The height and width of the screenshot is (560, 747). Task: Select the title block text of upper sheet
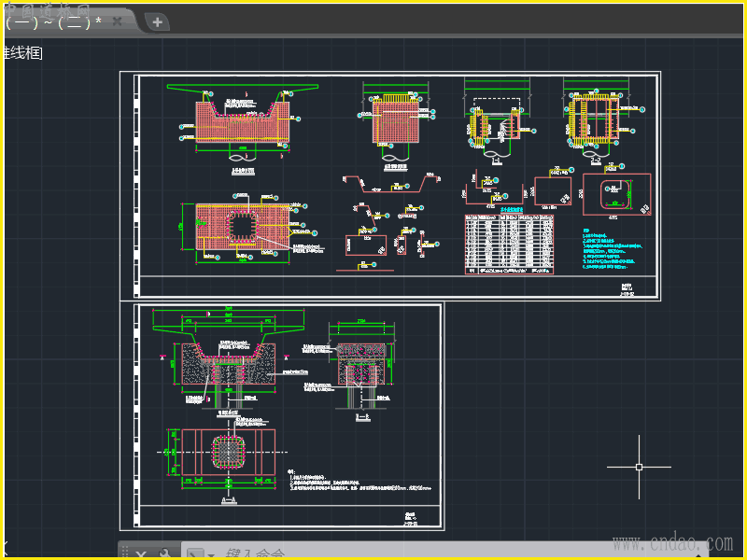coord(626,289)
